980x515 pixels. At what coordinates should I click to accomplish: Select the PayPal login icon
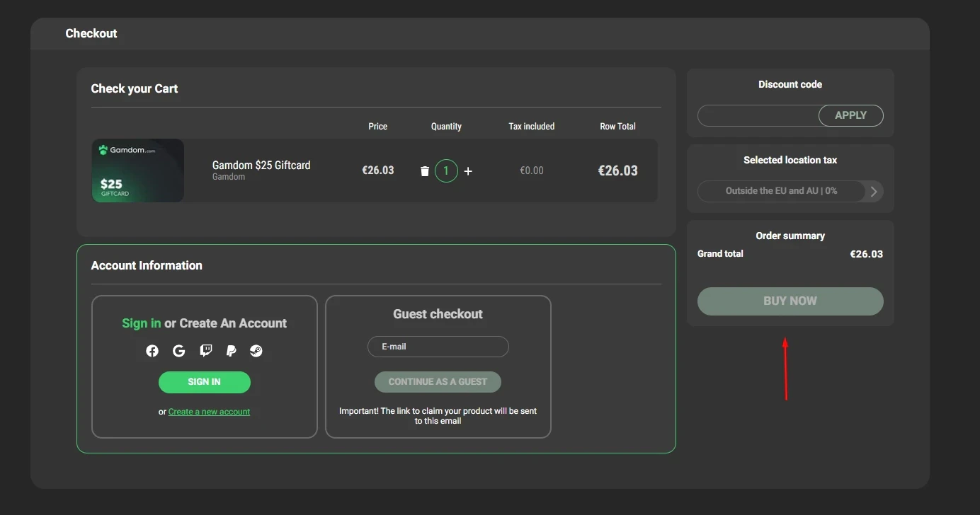pos(231,351)
